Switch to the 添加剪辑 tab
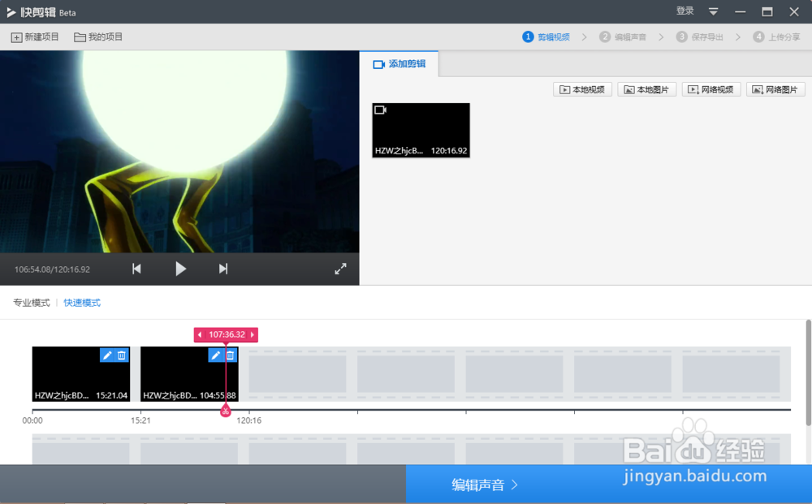 click(400, 64)
